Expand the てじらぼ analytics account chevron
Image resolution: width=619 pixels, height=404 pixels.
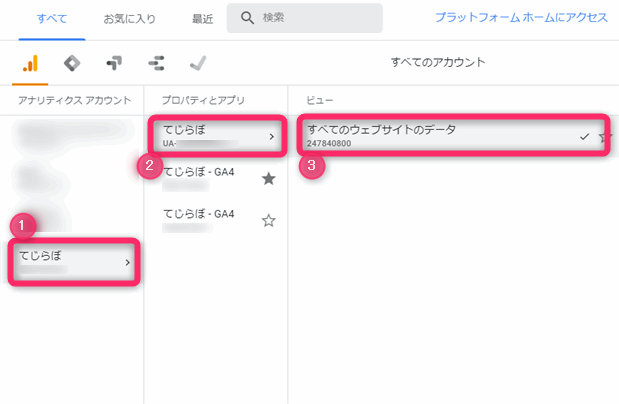click(x=127, y=262)
